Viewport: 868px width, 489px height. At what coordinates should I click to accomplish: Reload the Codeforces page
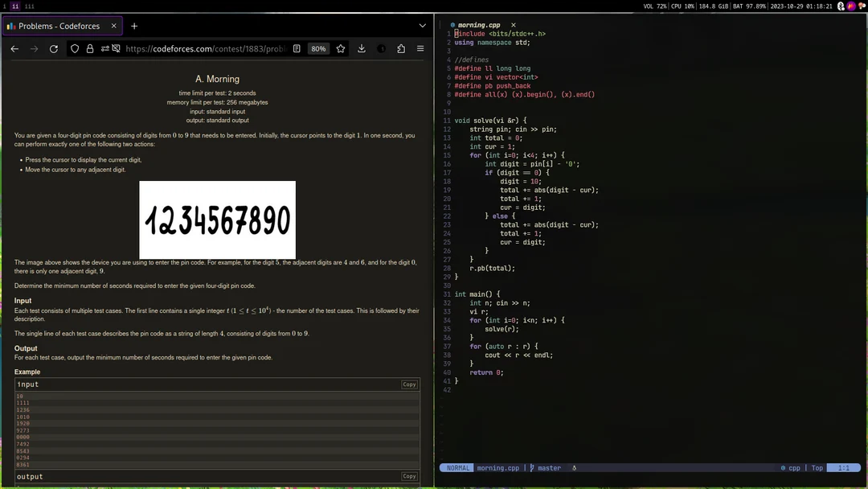[x=53, y=48]
